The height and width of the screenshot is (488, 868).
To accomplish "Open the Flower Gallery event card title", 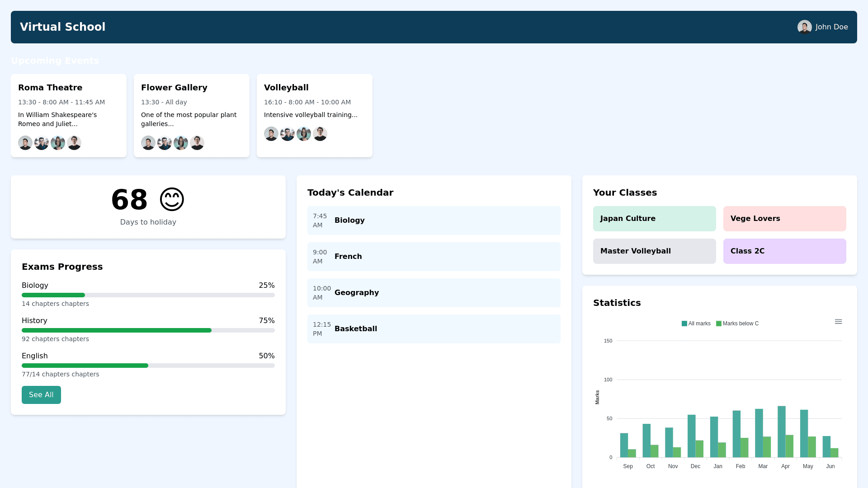I will [174, 88].
